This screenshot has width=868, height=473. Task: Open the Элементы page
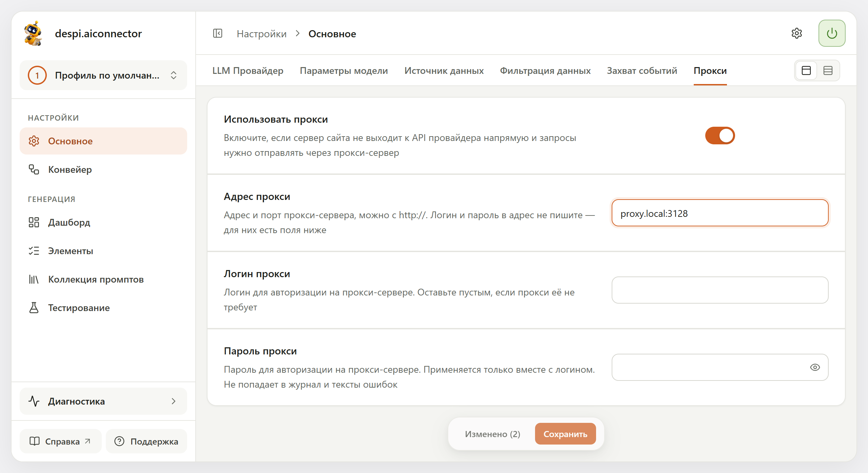tap(103, 251)
